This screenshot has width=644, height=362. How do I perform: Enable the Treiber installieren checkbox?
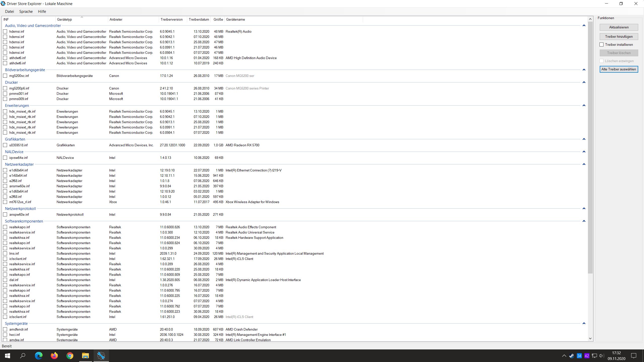point(602,44)
